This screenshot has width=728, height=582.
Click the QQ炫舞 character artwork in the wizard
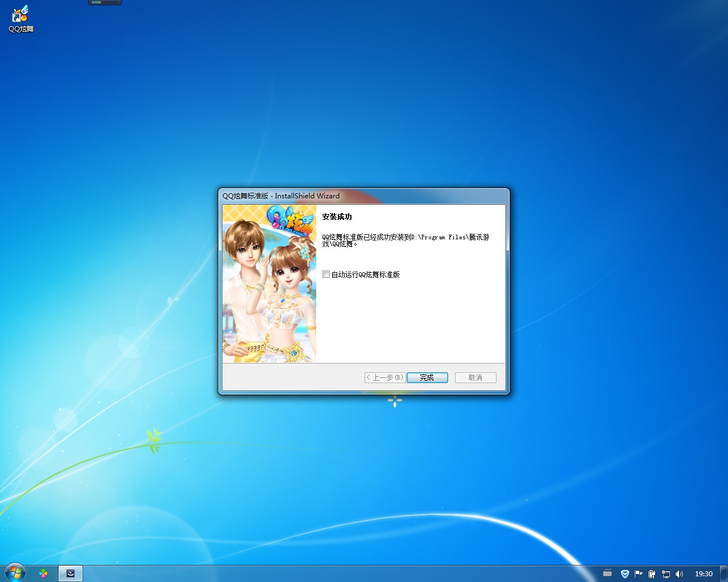[x=269, y=284]
